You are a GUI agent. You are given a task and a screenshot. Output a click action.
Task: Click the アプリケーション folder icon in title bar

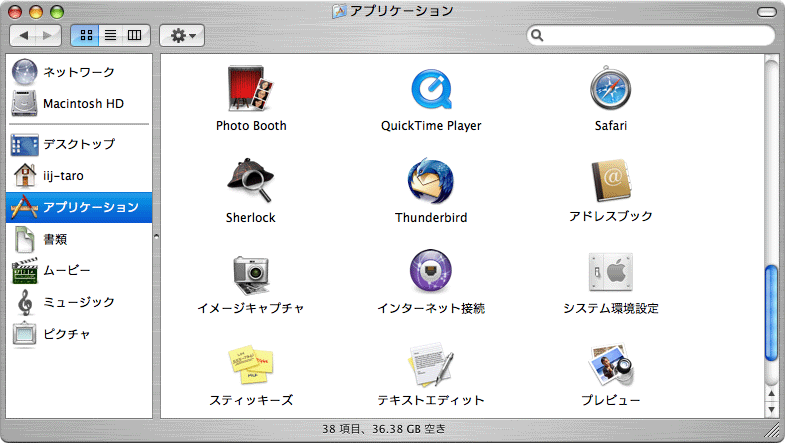tap(339, 11)
